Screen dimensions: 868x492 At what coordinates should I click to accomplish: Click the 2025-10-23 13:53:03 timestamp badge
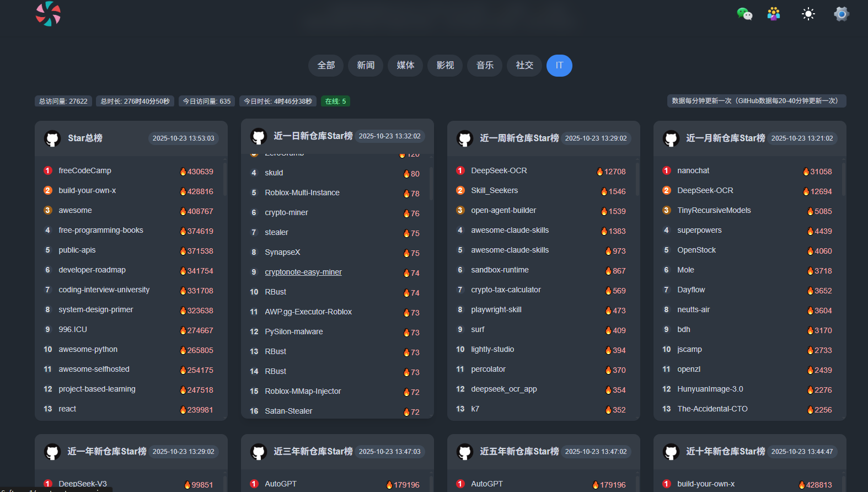pyautogui.click(x=183, y=138)
